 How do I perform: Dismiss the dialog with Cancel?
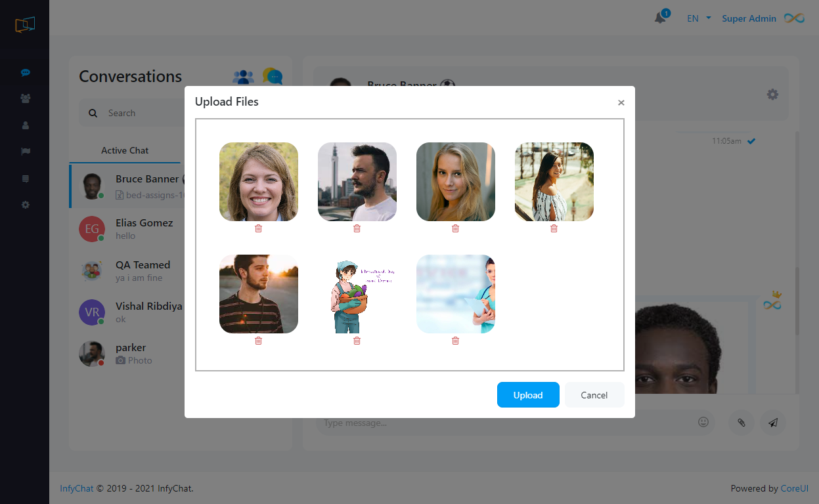pos(594,394)
